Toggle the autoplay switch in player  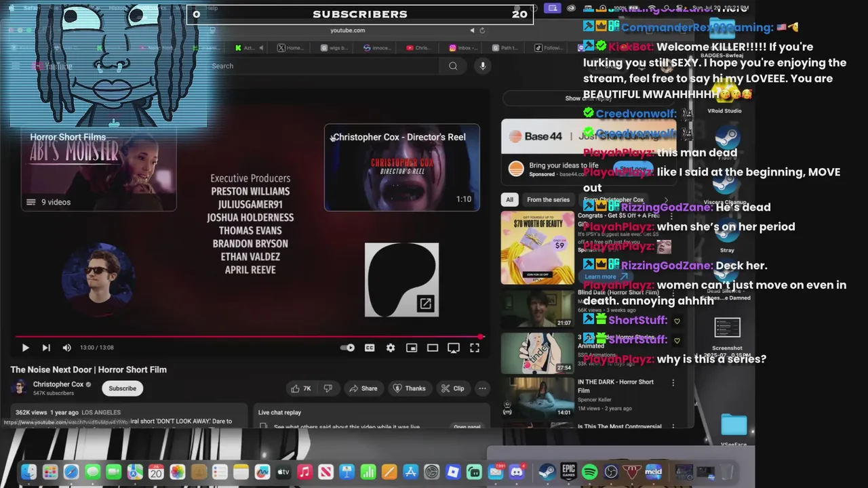click(347, 348)
